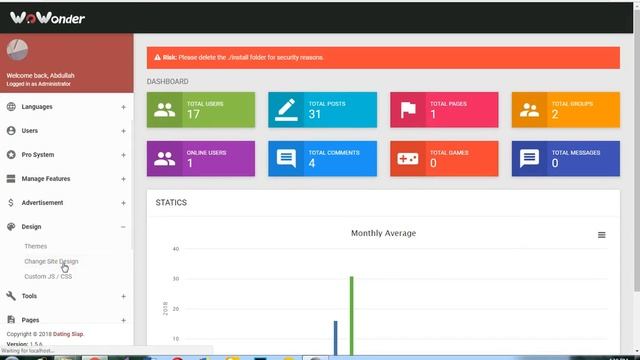Open the administrator profile avatar
Viewport: 640px width, 360px height.
coord(17,50)
